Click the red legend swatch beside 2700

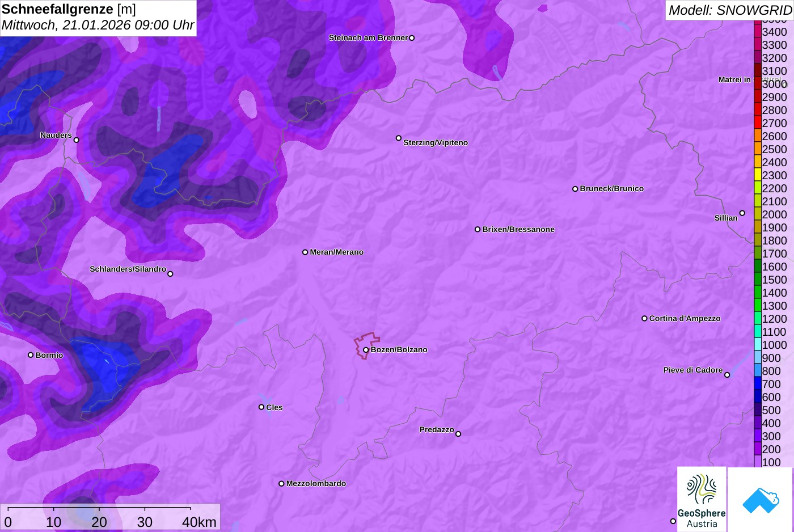tap(758, 123)
